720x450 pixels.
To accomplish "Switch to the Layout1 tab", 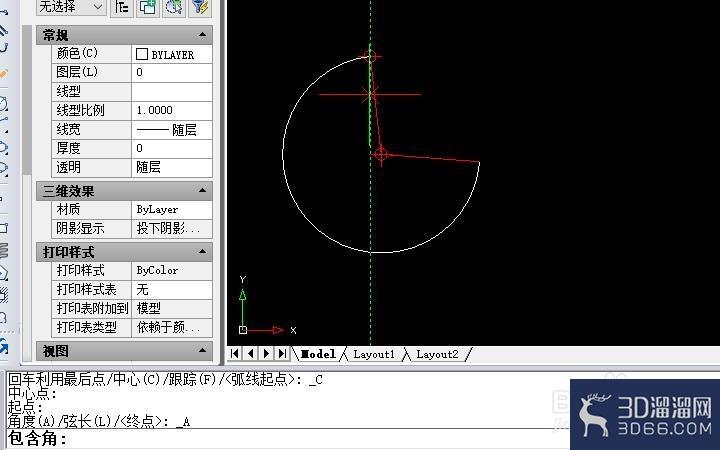I will (374, 354).
